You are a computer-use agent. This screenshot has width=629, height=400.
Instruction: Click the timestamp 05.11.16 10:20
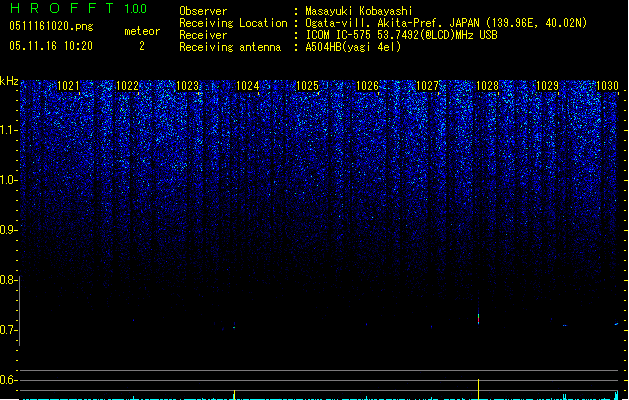coord(51,46)
